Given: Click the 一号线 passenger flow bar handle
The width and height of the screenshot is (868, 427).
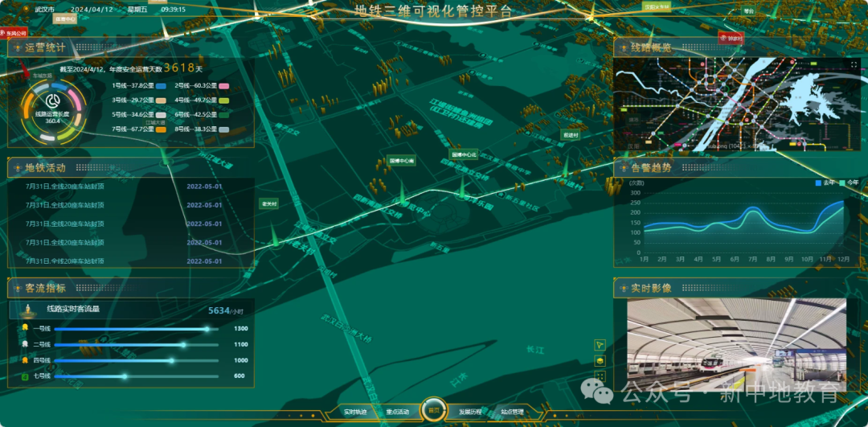Looking at the screenshot, I should click(x=207, y=329).
